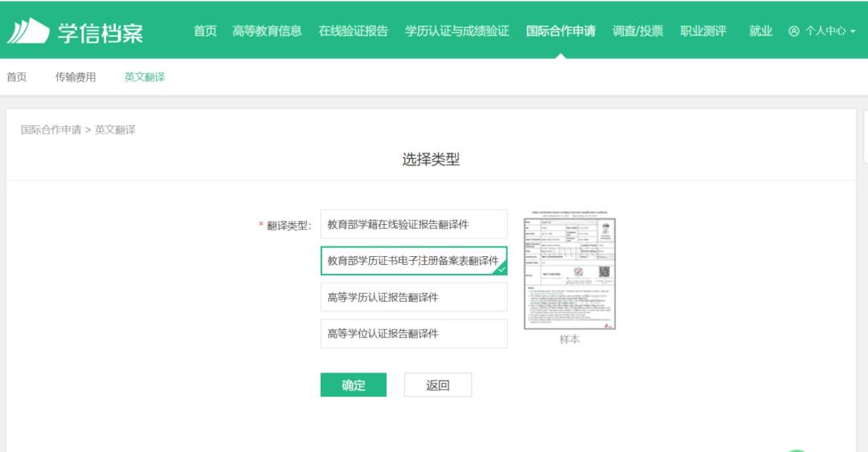The image size is (868, 452).
Task: Go to 就业 section
Action: coord(760,31)
